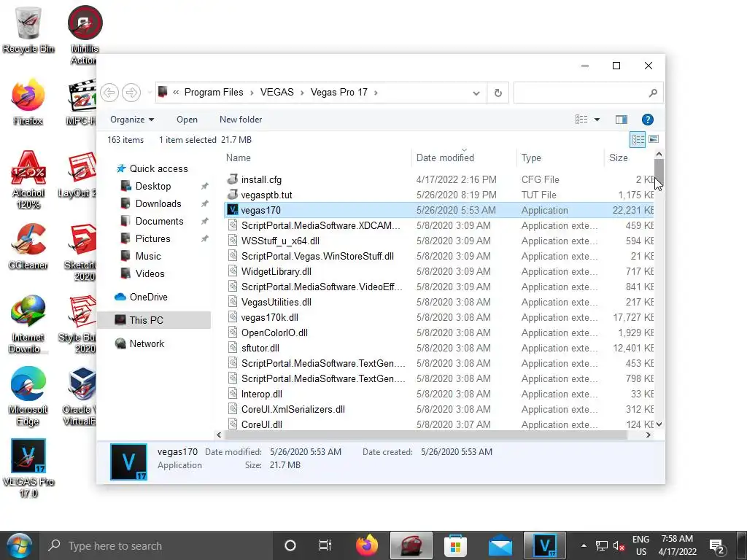Launch CCleaner from the desktop
Screen dimensions: 747x560
[28, 246]
